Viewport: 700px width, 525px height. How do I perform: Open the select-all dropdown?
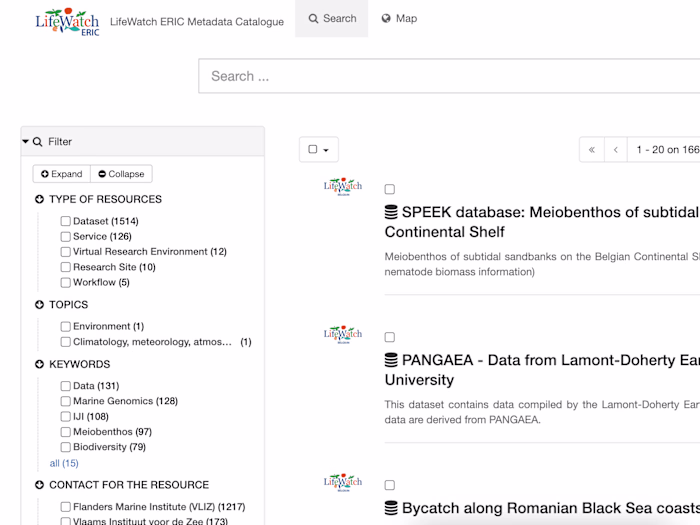pyautogui.click(x=319, y=150)
